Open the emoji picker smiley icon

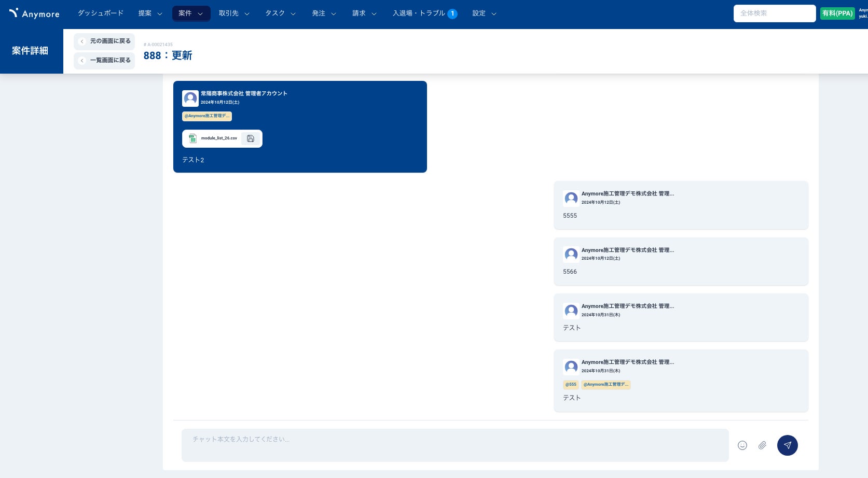pyautogui.click(x=742, y=445)
